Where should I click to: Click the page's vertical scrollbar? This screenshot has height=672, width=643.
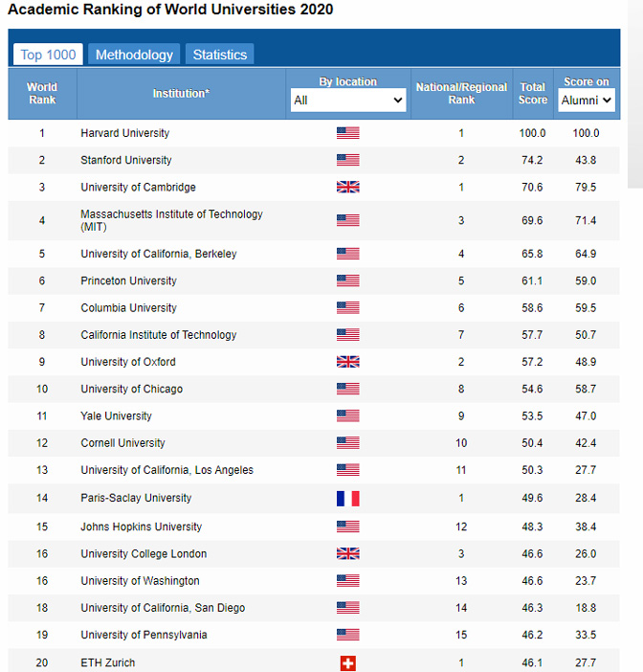coord(634,96)
